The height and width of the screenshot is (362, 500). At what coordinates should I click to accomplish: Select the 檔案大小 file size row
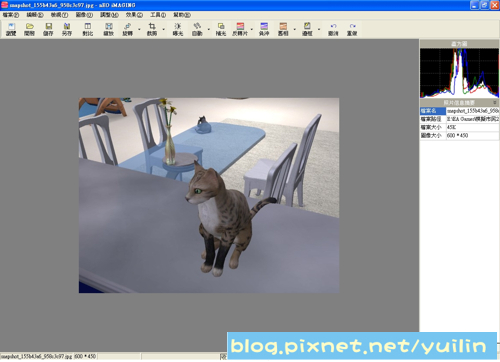tap(459, 127)
